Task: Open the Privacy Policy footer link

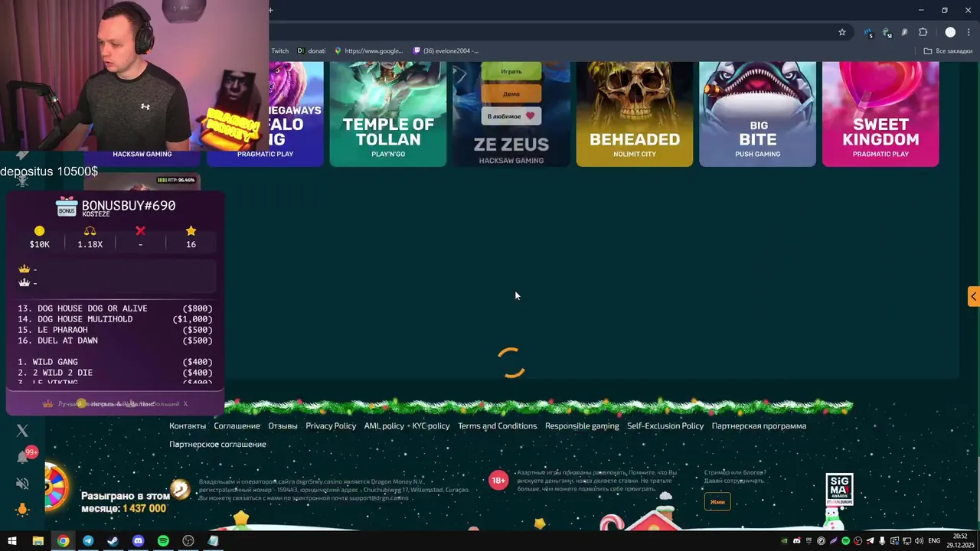Action: pyautogui.click(x=331, y=425)
